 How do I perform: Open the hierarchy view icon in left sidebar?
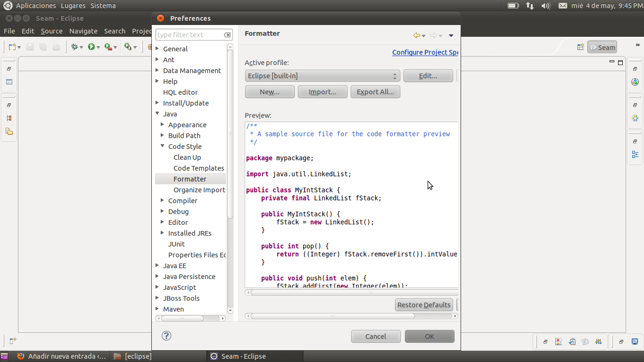(x=9, y=118)
